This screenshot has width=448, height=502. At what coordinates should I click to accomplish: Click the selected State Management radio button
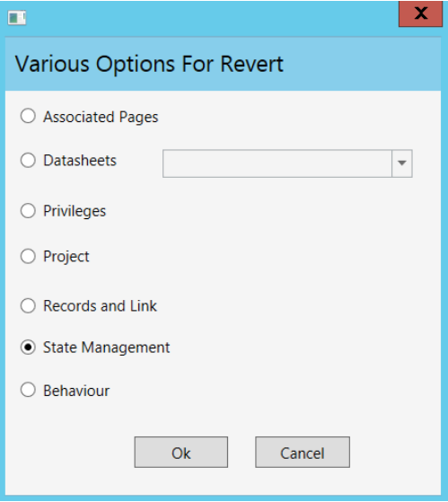[x=28, y=347]
